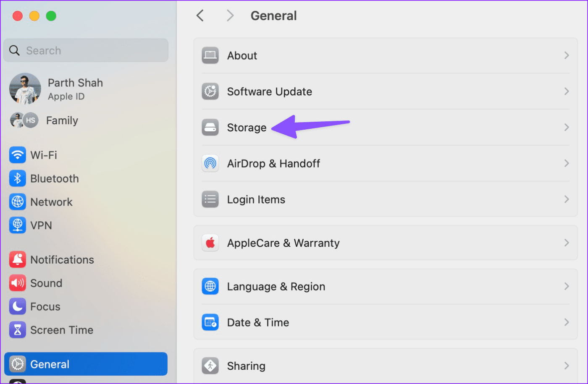
Task: Expand the Sharing row chevron
Action: pos(567,366)
